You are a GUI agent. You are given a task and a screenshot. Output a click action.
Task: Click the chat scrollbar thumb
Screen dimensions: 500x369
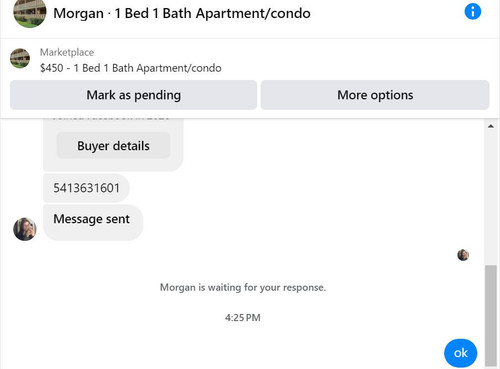click(491, 315)
